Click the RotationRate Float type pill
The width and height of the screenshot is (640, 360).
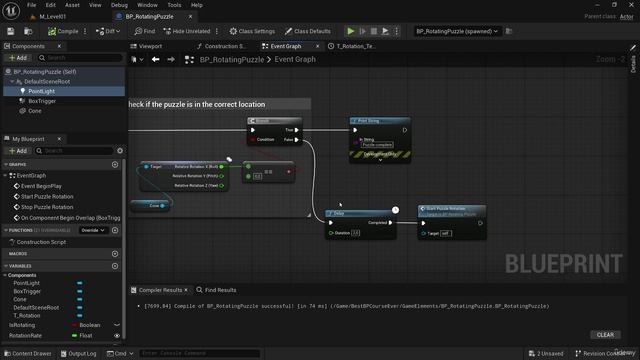[x=82, y=336]
